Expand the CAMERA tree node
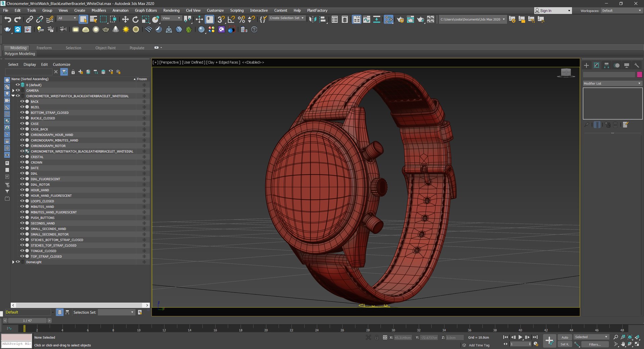 pyautogui.click(x=13, y=91)
